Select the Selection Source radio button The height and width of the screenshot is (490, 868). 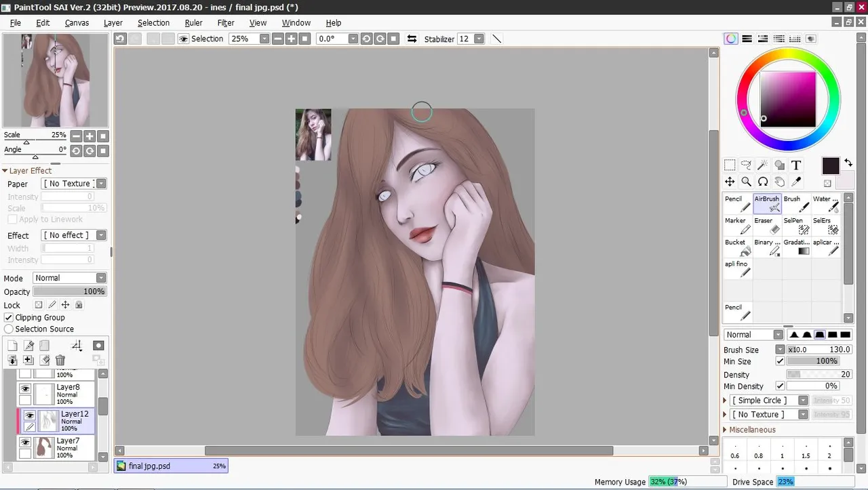(x=9, y=329)
